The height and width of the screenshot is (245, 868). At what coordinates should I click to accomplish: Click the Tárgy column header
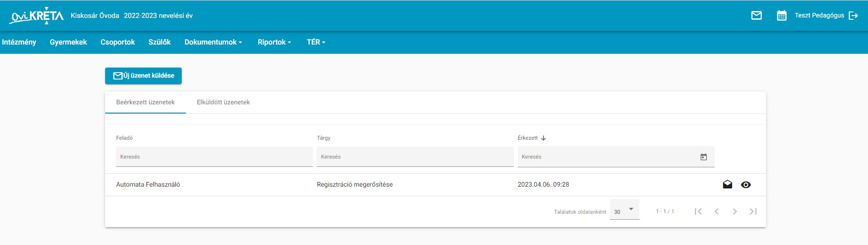[324, 138]
